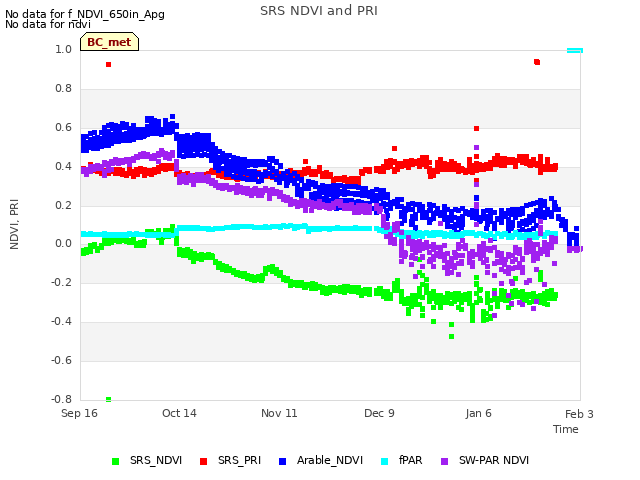Screen dimensions: 640x480
Task: Toggle the SRS_NDVI legend entry
Action: [147, 460]
